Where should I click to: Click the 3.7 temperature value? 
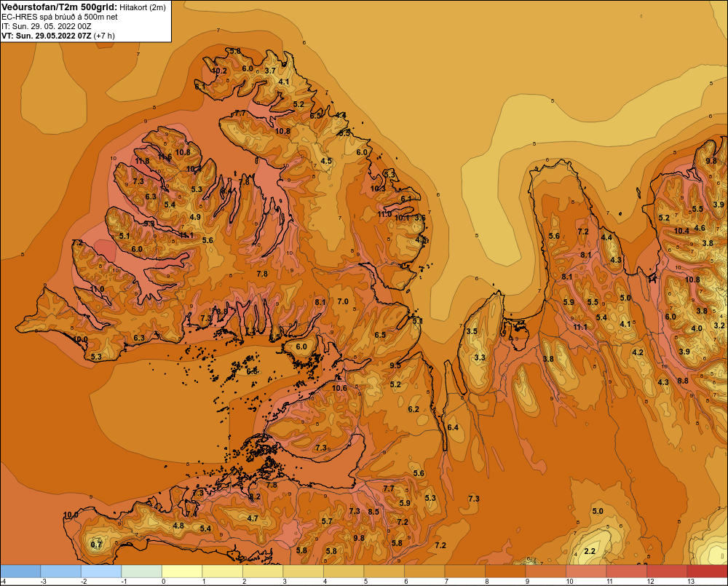pos(270,71)
